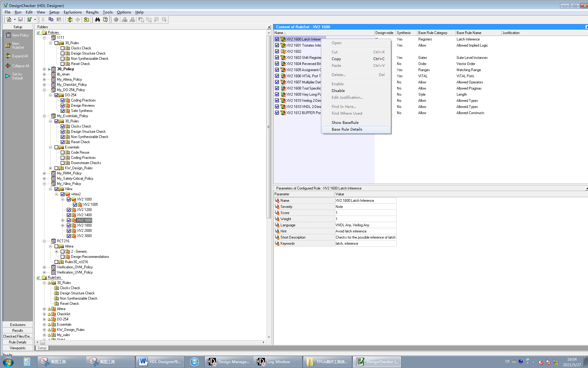Open the Rule Details pane button
The width and height of the screenshot is (588, 368).
coord(17,342)
